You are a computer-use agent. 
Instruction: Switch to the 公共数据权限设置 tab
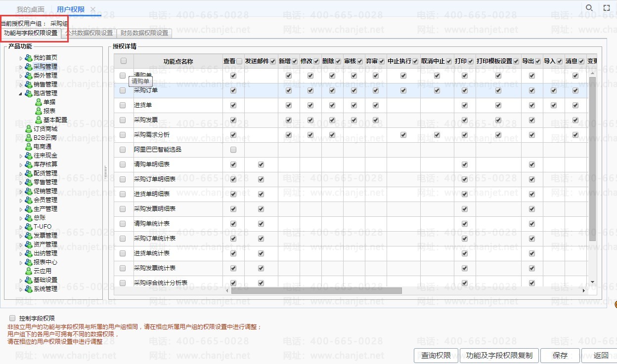click(x=89, y=33)
